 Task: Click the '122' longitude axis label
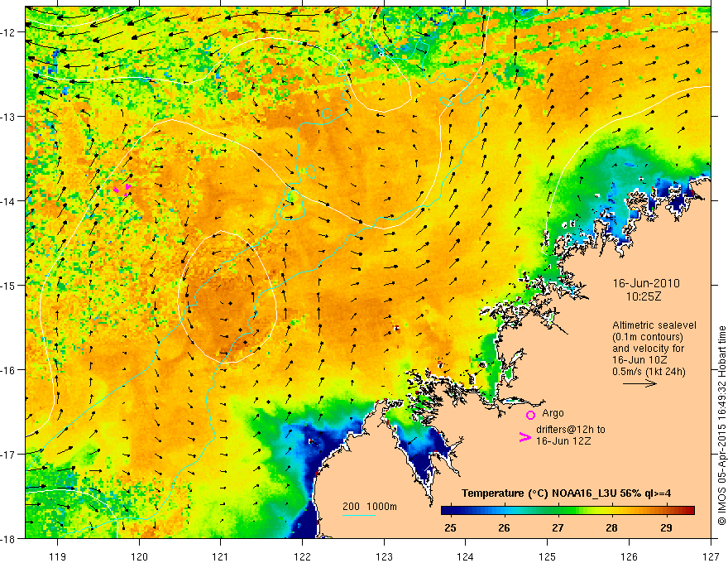point(302,556)
